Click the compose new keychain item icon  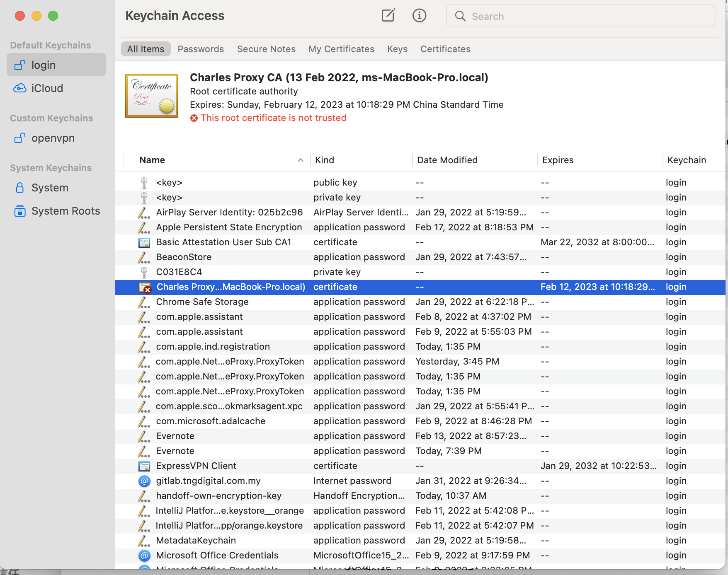388,16
